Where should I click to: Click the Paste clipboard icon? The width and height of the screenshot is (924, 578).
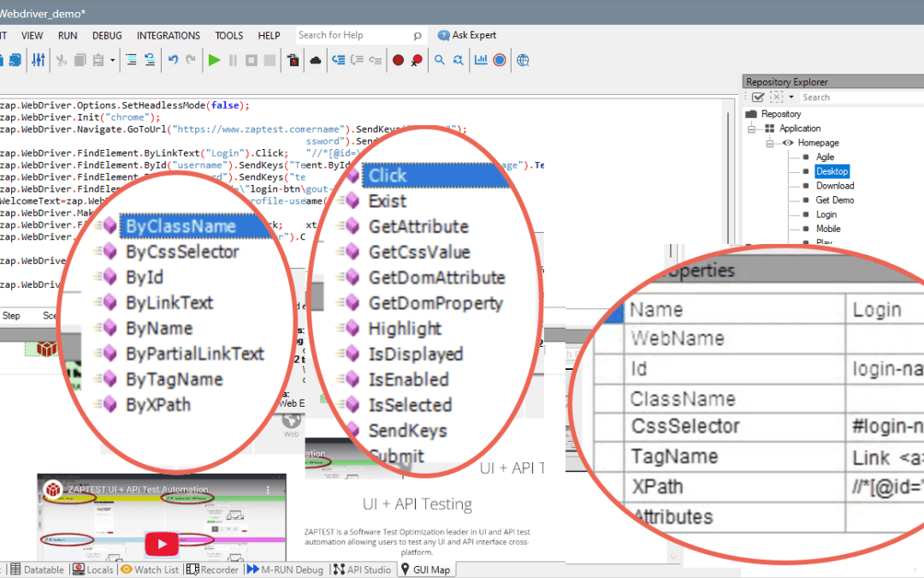coord(98,60)
